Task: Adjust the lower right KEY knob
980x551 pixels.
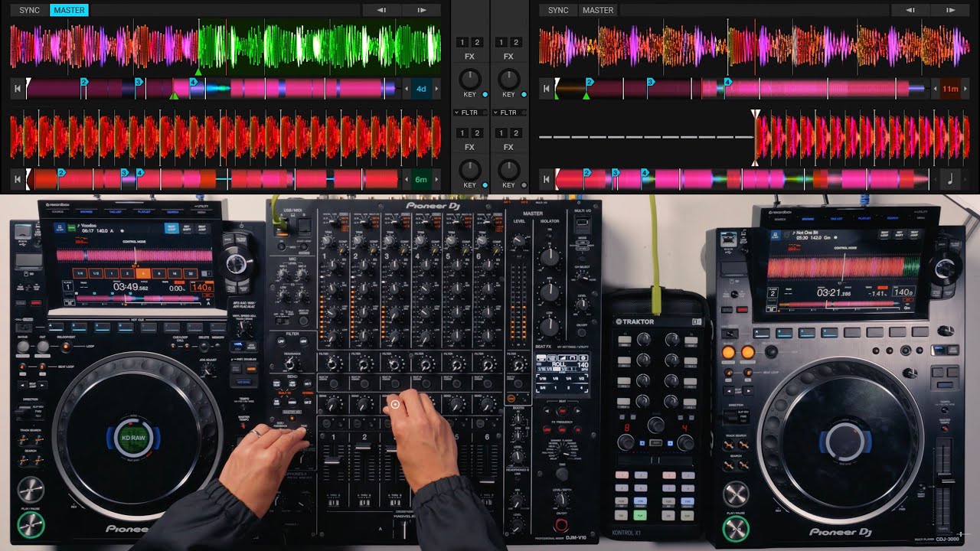Action: coord(508,169)
